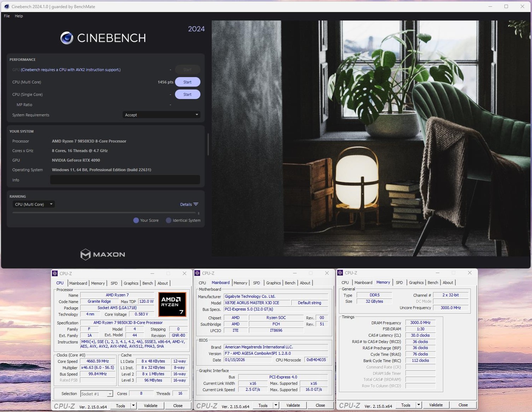Click the AMD Ryzen 7 badge logo
This screenshot has width=532, height=412.
click(x=172, y=304)
